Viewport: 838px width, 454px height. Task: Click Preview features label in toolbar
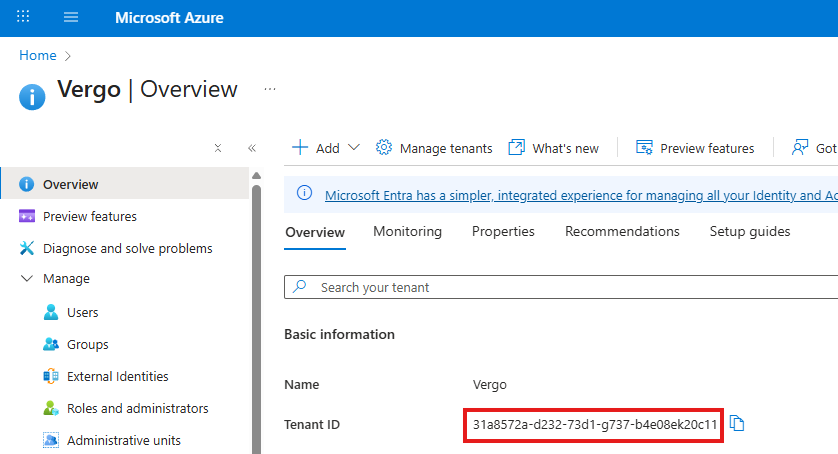pyautogui.click(x=707, y=149)
